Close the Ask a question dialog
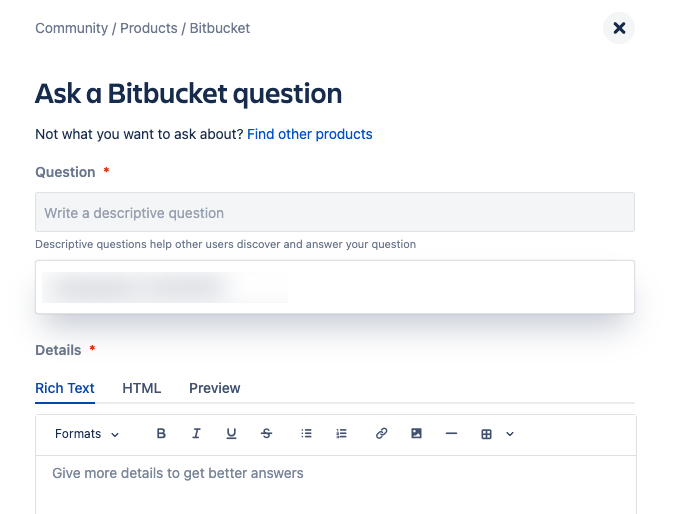The width and height of the screenshot is (681, 514). tap(619, 28)
